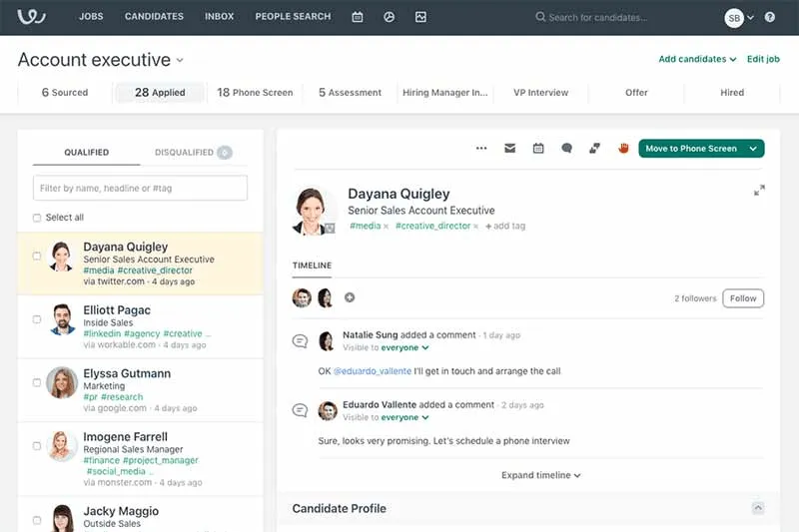The width and height of the screenshot is (799, 532).
Task: Add a comment using speech bubble icon
Action: 566,148
